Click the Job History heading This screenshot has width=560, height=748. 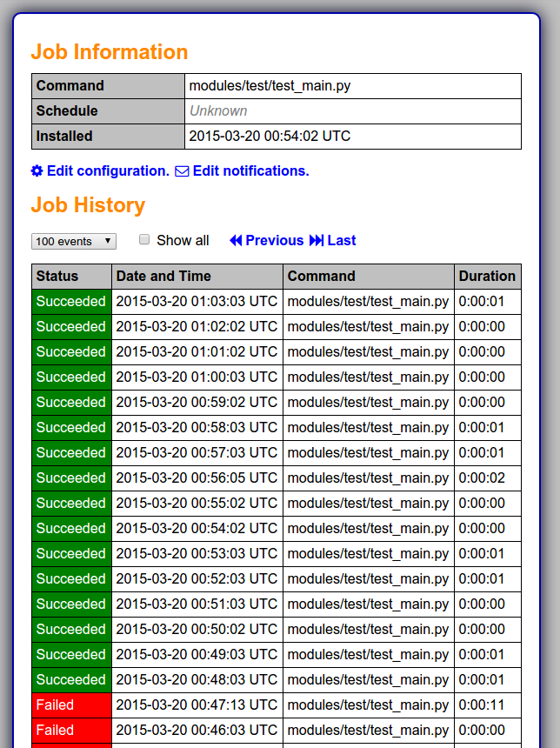88,205
